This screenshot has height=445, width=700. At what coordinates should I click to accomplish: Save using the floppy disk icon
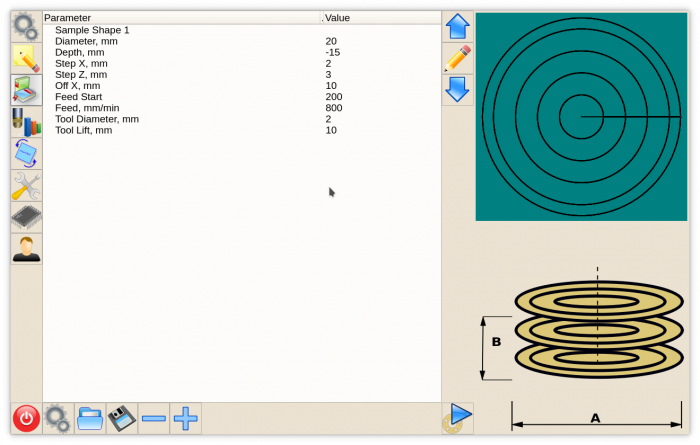pyautogui.click(x=122, y=418)
